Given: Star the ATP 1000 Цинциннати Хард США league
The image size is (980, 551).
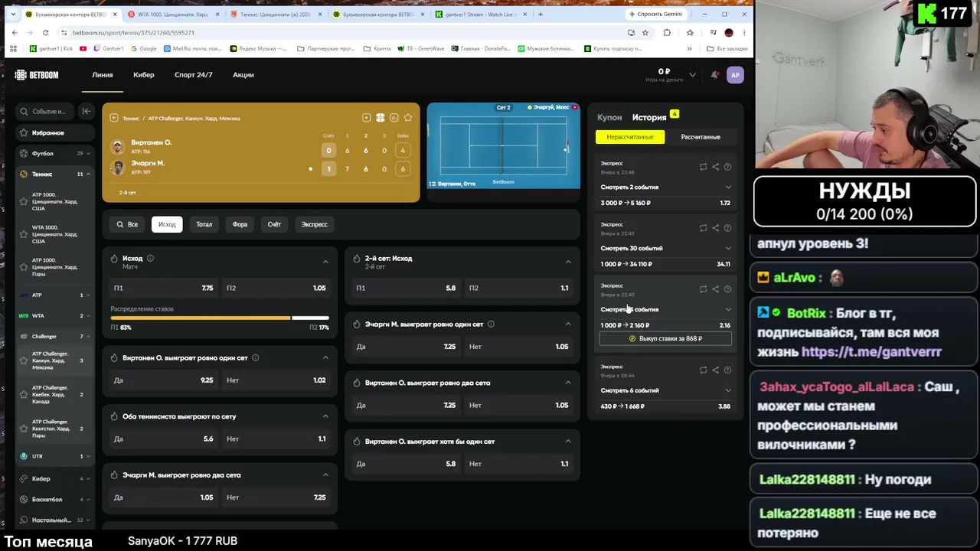Looking at the screenshot, I should point(24,202).
